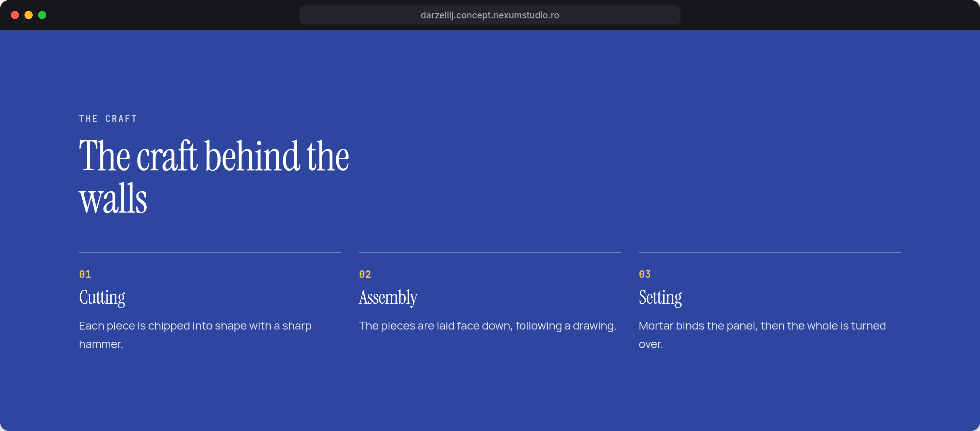Click the divider line above Setting
This screenshot has width=980, height=431.
(x=770, y=252)
